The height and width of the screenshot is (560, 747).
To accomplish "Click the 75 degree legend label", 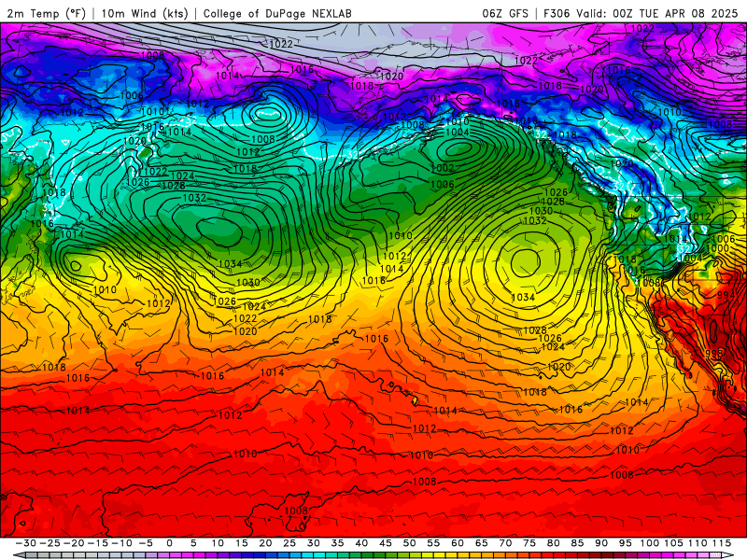I will pyautogui.click(x=529, y=543).
